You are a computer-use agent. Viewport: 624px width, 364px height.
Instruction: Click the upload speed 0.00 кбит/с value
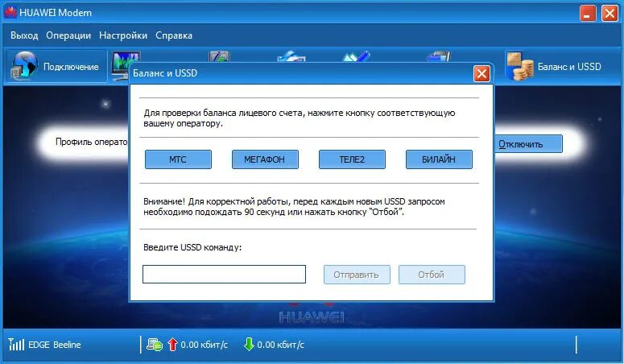pos(205,345)
